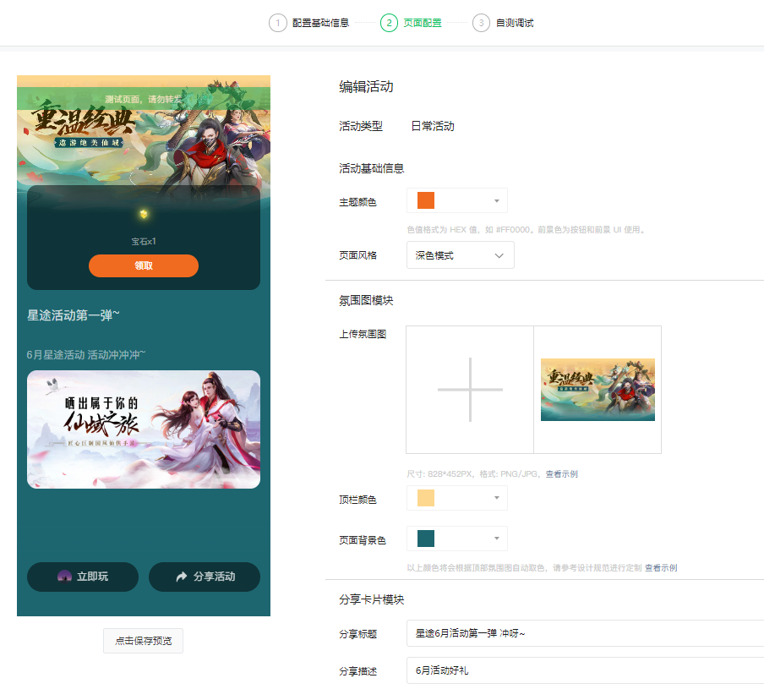Click the 仙域之旅 banner image
Screen dimensions: 764x700
pos(144,429)
